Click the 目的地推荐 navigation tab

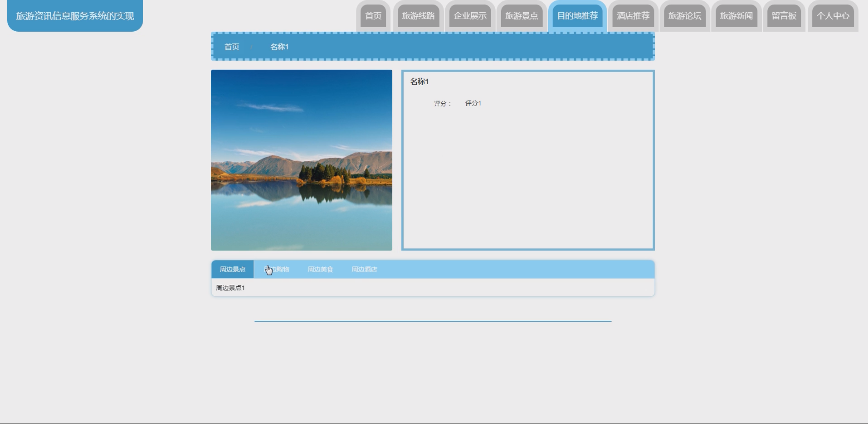577,16
